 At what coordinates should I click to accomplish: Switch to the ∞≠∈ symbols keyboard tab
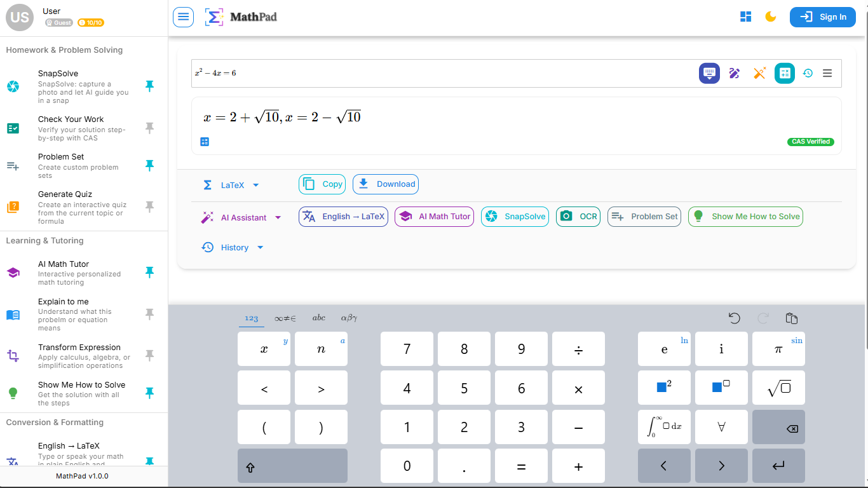285,318
